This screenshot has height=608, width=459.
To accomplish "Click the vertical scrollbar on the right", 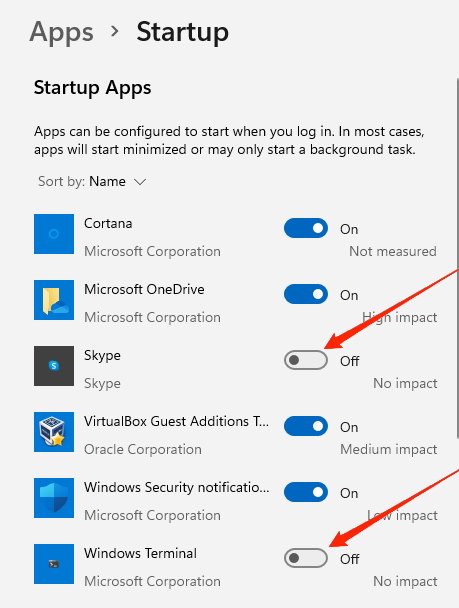I will click(457, 258).
